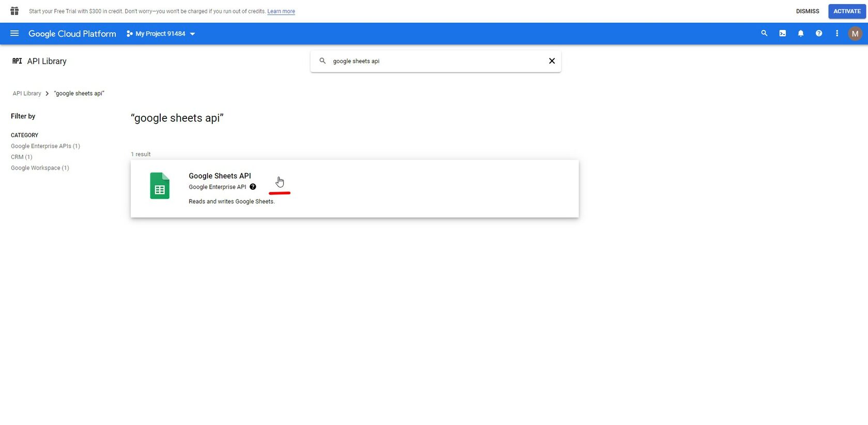The height and width of the screenshot is (425, 868).
Task: Click the description Reads and writes Google Sheets
Action: 231,202
